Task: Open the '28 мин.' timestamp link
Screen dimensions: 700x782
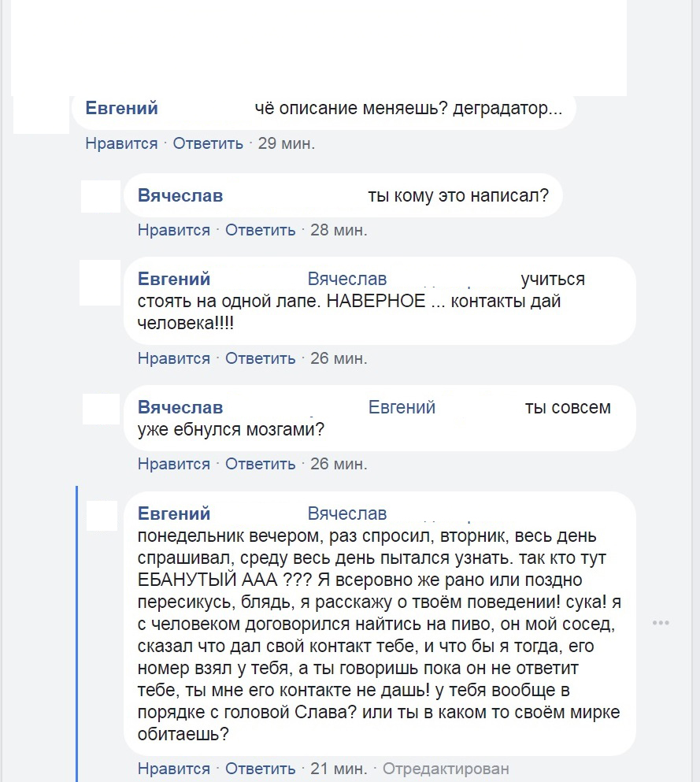Action: coord(339,230)
